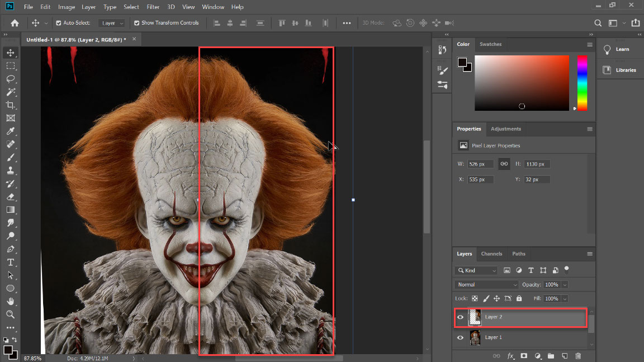Select the Magic Wand tool
Viewport: 644px width, 362px height.
tap(11, 92)
